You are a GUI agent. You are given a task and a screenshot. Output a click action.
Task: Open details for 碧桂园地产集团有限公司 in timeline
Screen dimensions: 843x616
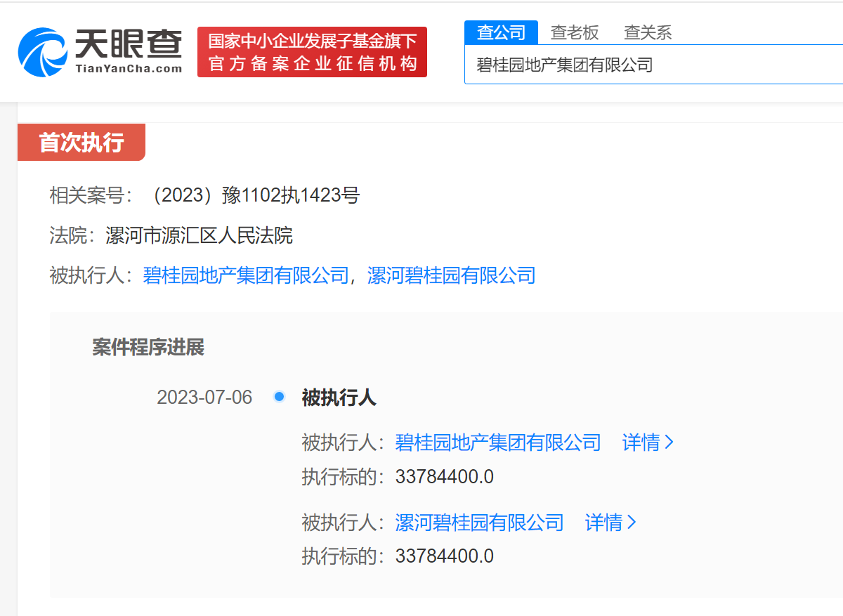(x=499, y=443)
